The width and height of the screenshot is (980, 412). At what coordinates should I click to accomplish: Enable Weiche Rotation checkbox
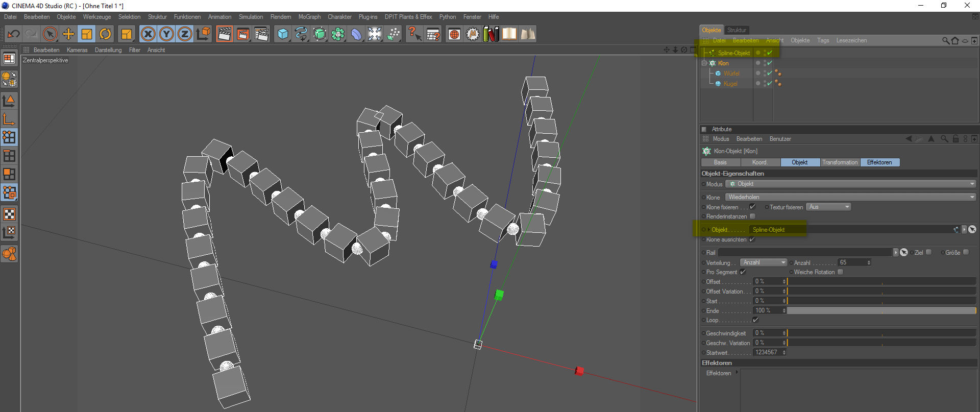coord(840,272)
